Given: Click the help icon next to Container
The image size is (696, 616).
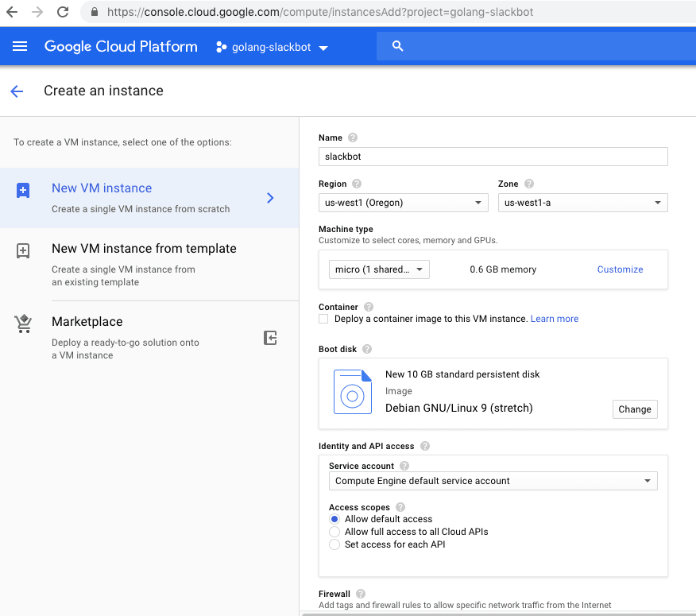Looking at the screenshot, I should [x=369, y=307].
